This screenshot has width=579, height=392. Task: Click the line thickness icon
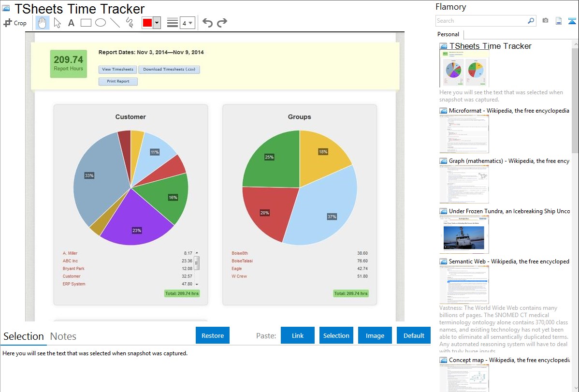click(173, 23)
